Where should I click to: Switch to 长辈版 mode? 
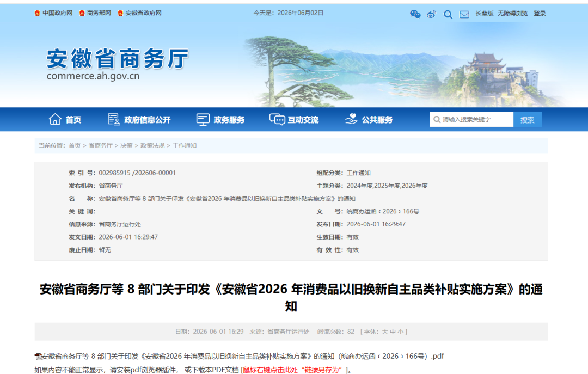tap(485, 14)
